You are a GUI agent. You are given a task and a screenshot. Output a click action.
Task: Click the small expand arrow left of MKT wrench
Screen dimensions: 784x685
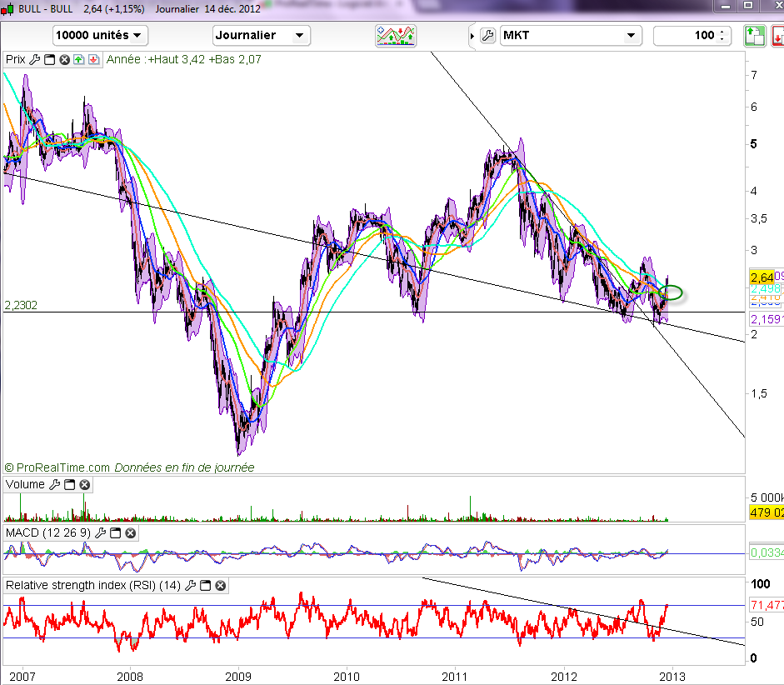click(472, 36)
